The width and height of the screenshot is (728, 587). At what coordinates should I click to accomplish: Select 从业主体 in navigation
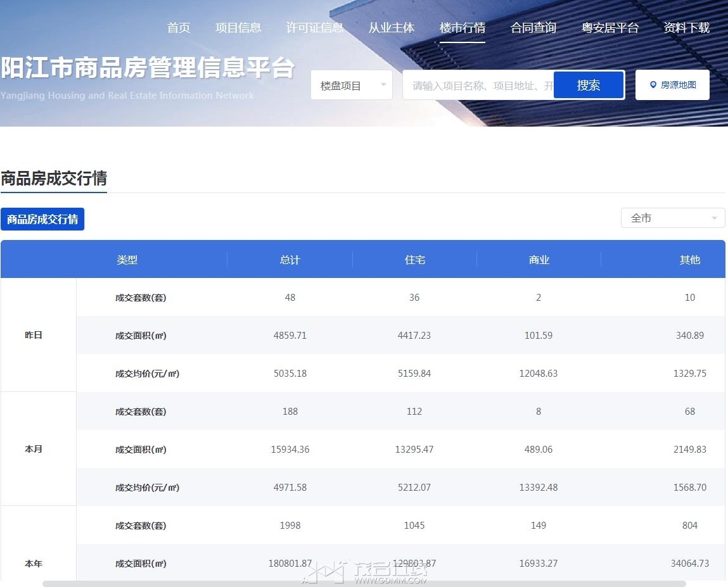pos(392,28)
